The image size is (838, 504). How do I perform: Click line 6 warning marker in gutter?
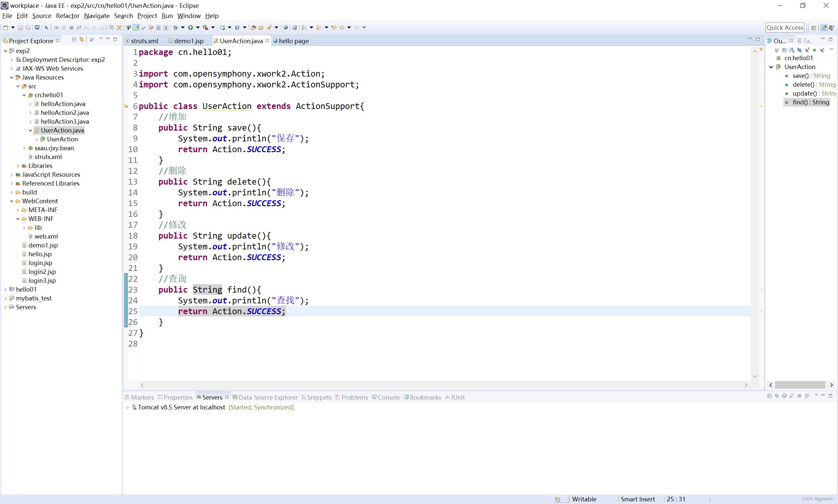tap(126, 106)
